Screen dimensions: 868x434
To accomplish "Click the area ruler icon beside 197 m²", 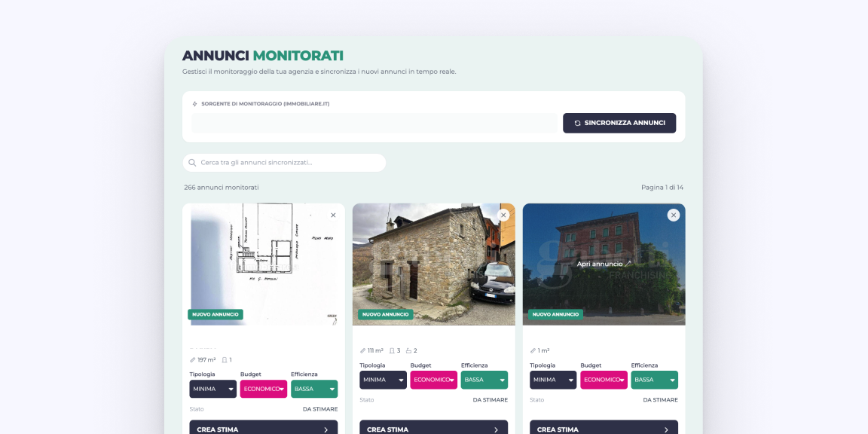I will tap(193, 360).
